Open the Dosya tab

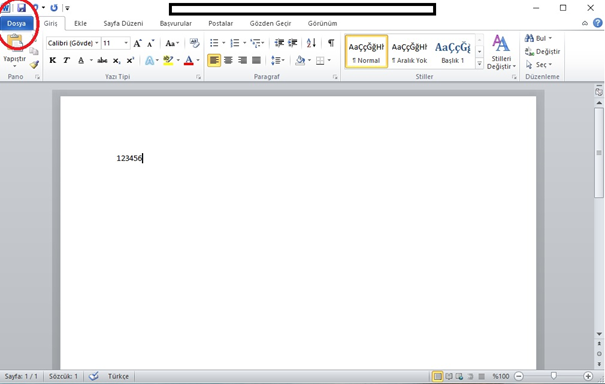[x=16, y=24]
